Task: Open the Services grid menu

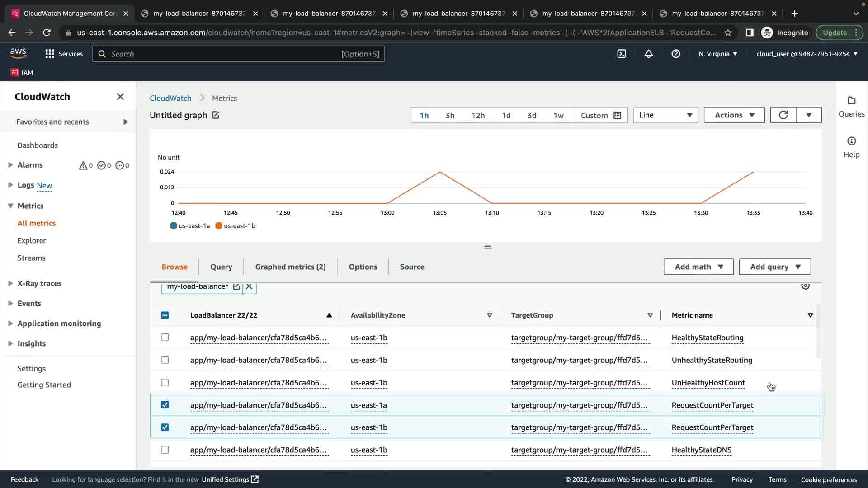Action: pos(50,54)
